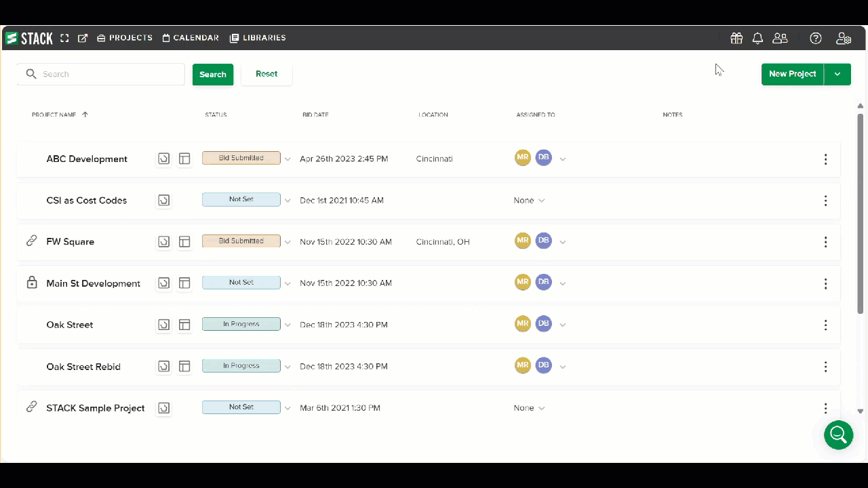
Task: Open takeoff icon for ABC Development
Action: [163, 159]
